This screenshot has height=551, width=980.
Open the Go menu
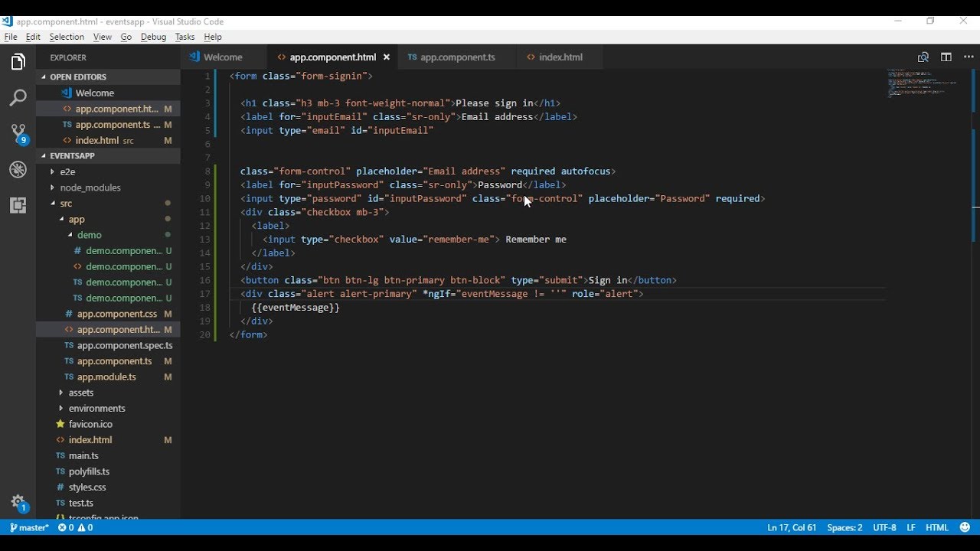pos(126,37)
